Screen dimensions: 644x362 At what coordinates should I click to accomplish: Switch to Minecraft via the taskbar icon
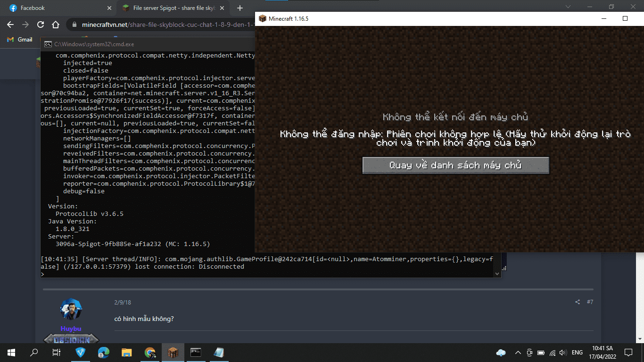coord(173,353)
